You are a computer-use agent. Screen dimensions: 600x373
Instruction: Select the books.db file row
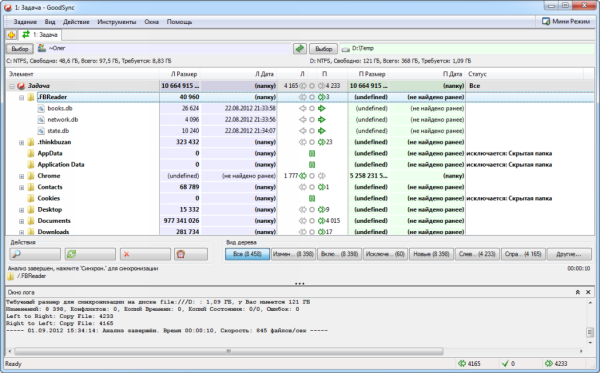[300, 108]
